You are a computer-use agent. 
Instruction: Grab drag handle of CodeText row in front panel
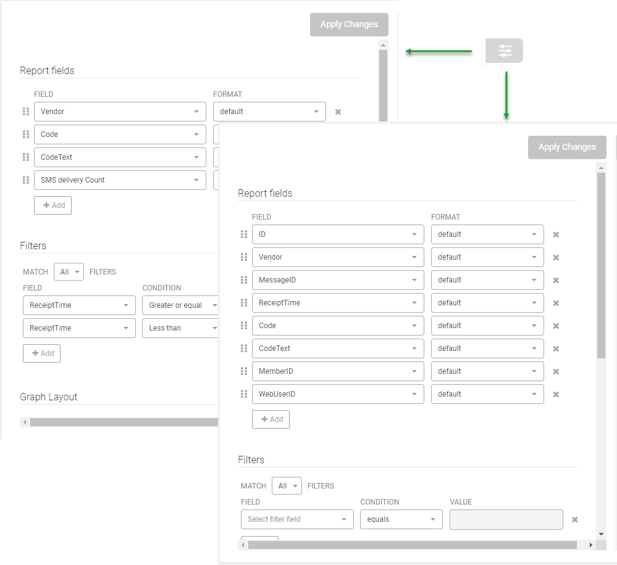[244, 348]
